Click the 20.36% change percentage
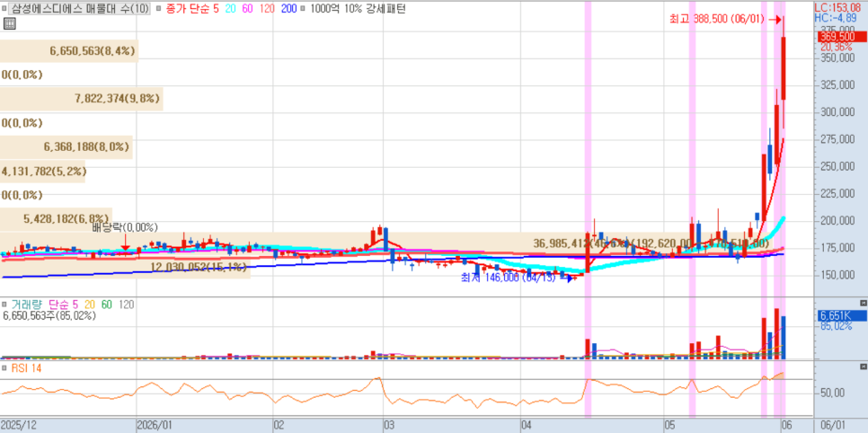868x433 pixels. click(837, 47)
